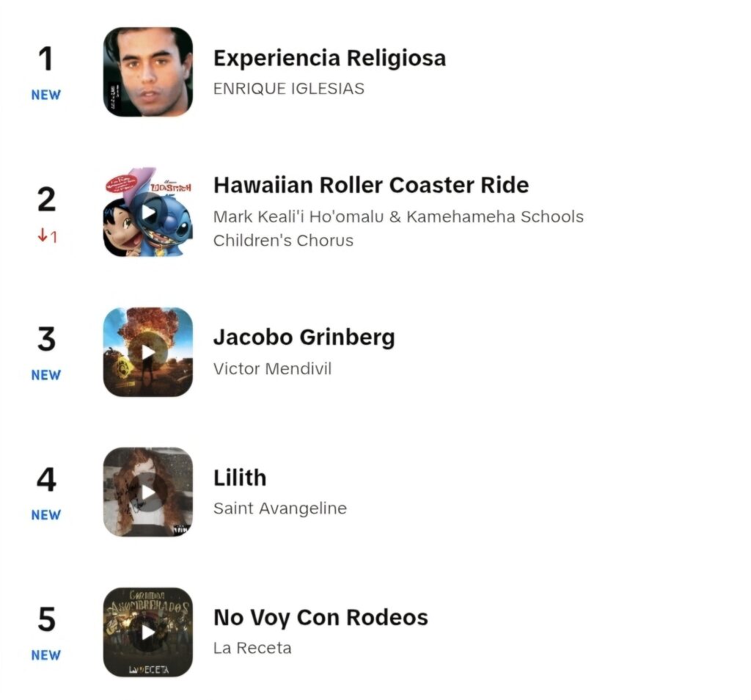This screenshot has height=700, width=751.
Task: Play Hawaiian Roller Coaster Ride preview
Action: (148, 212)
